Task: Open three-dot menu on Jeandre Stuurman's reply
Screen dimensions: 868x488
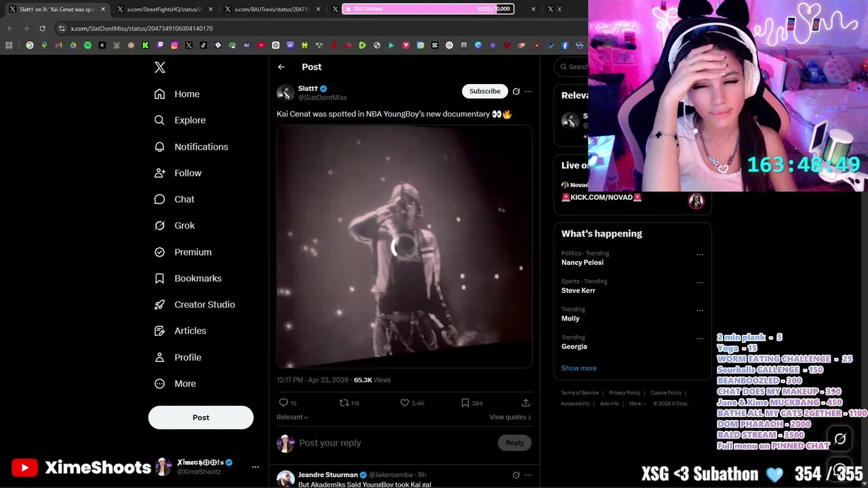Action: pos(528,475)
